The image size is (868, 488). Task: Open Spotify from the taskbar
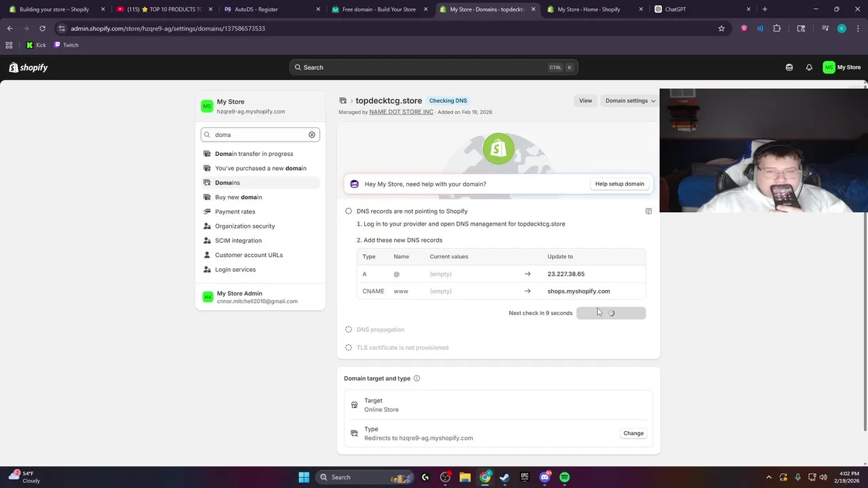[x=564, y=477]
